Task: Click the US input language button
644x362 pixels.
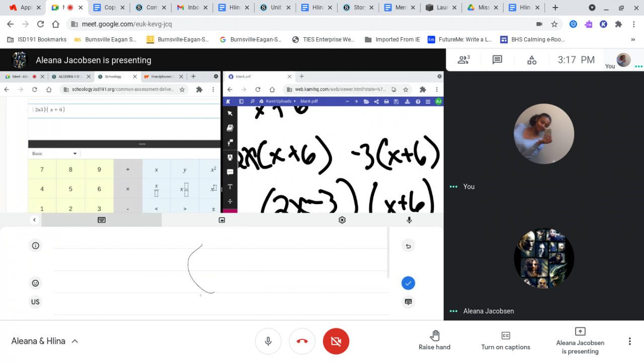Action: click(x=35, y=302)
